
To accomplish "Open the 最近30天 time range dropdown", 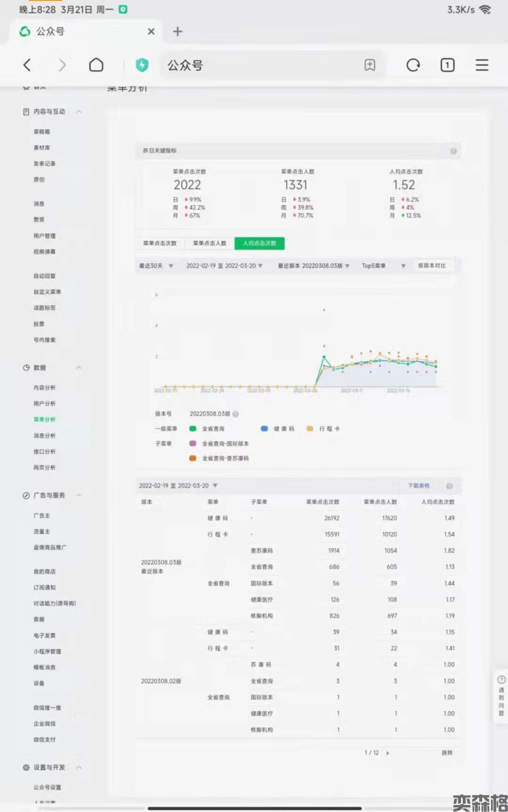I will tap(156, 266).
